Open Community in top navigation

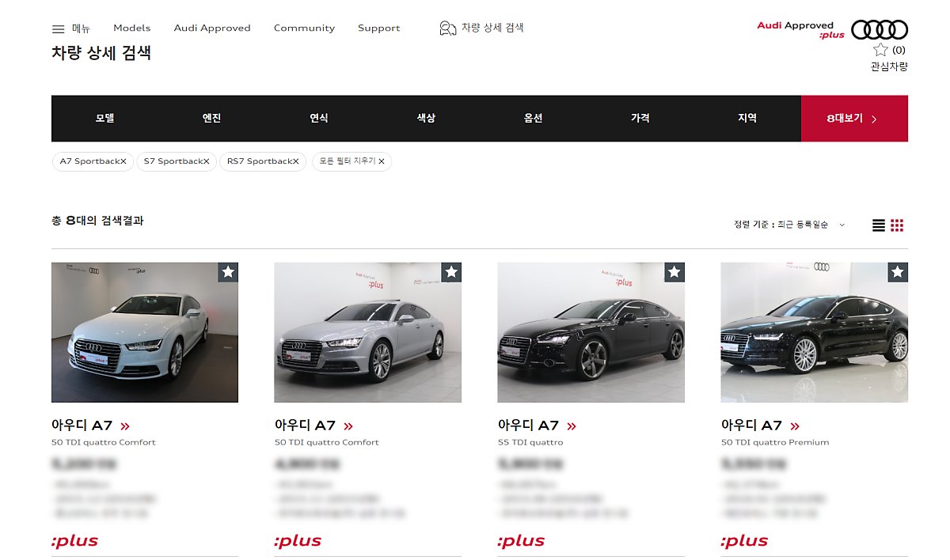(x=304, y=28)
